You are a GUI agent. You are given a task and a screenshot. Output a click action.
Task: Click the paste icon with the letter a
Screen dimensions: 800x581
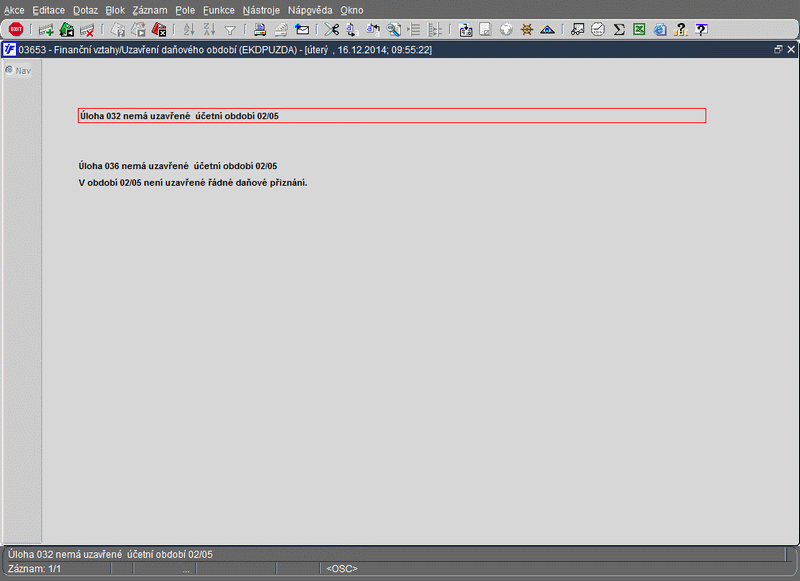[x=373, y=30]
